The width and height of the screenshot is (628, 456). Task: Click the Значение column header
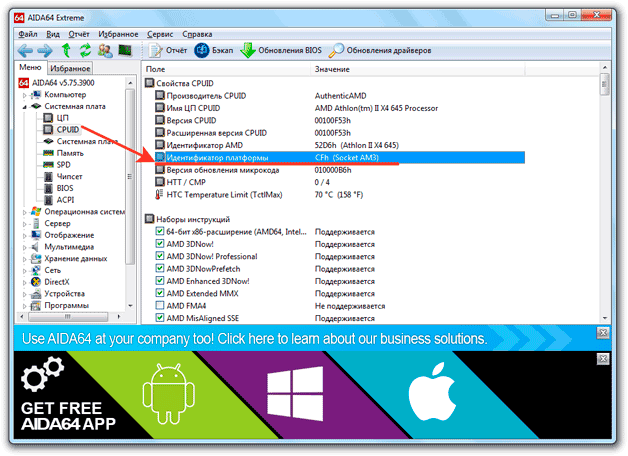tap(418, 69)
